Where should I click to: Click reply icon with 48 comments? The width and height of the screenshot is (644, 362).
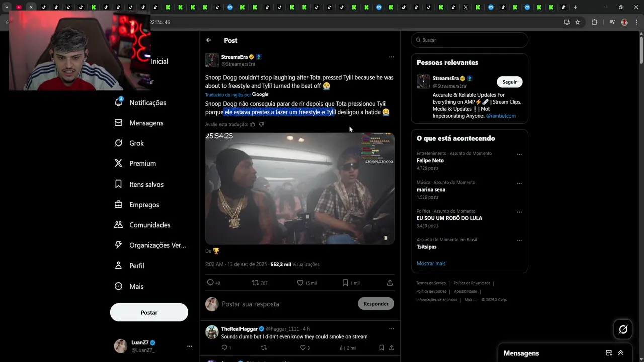210,283
